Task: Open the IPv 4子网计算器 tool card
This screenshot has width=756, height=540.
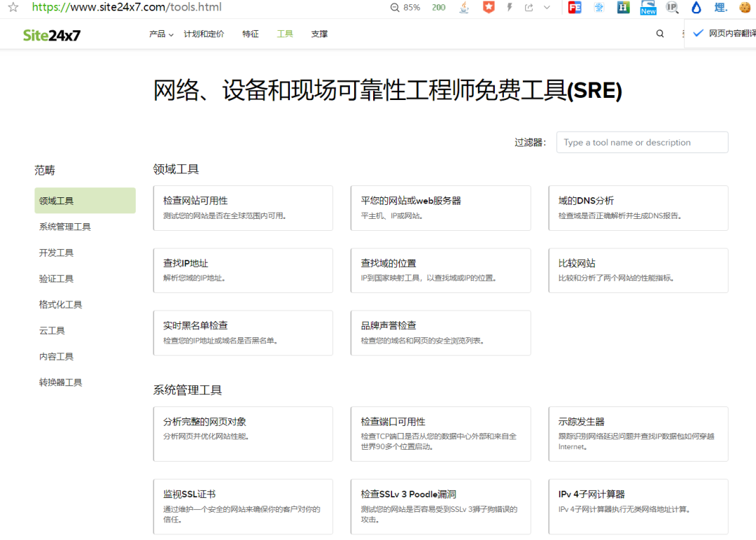Action: point(638,506)
